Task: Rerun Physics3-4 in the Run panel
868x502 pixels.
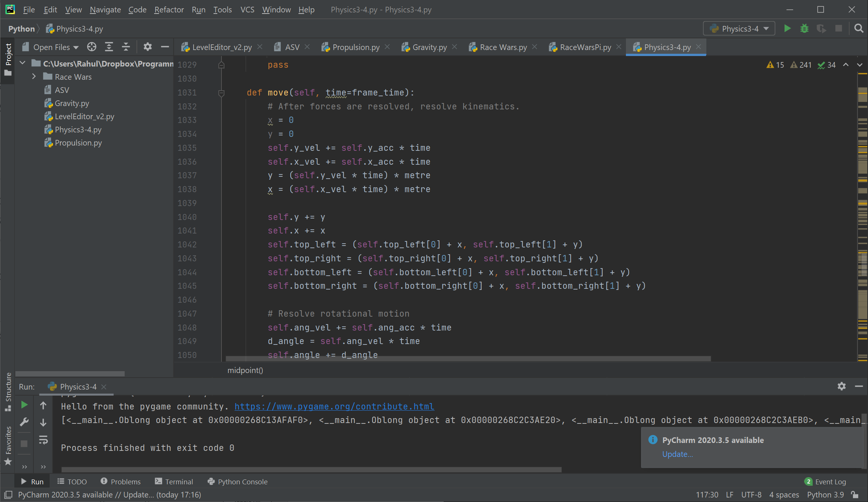Action: pyautogui.click(x=24, y=405)
